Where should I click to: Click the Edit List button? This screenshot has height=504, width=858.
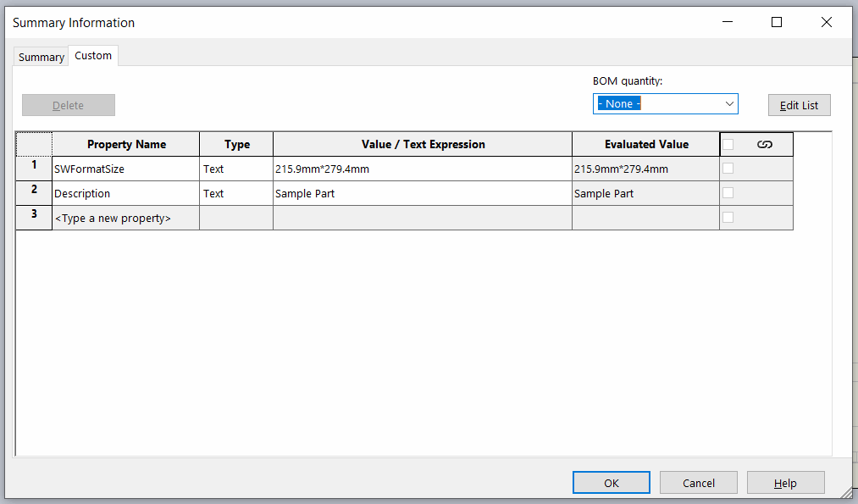coord(799,105)
